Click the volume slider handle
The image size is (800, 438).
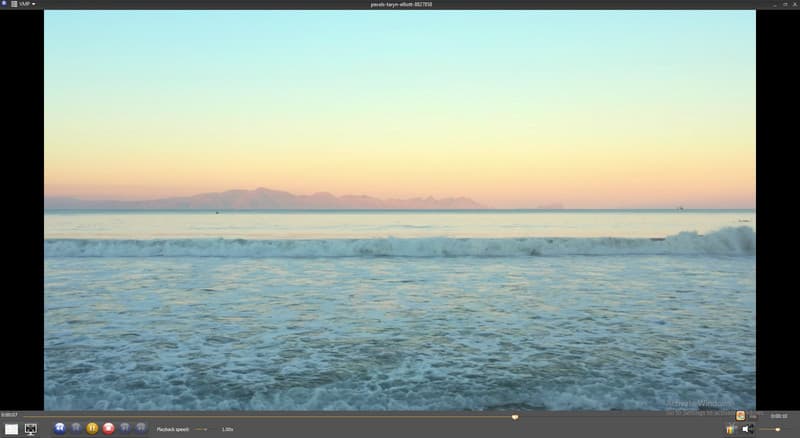click(x=777, y=429)
